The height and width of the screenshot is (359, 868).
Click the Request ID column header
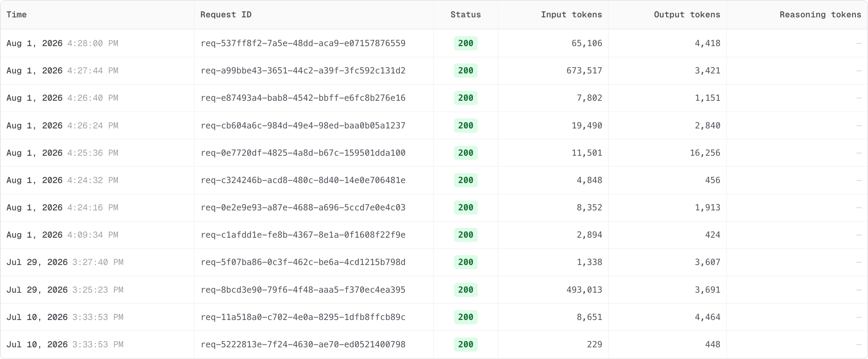[x=226, y=15]
